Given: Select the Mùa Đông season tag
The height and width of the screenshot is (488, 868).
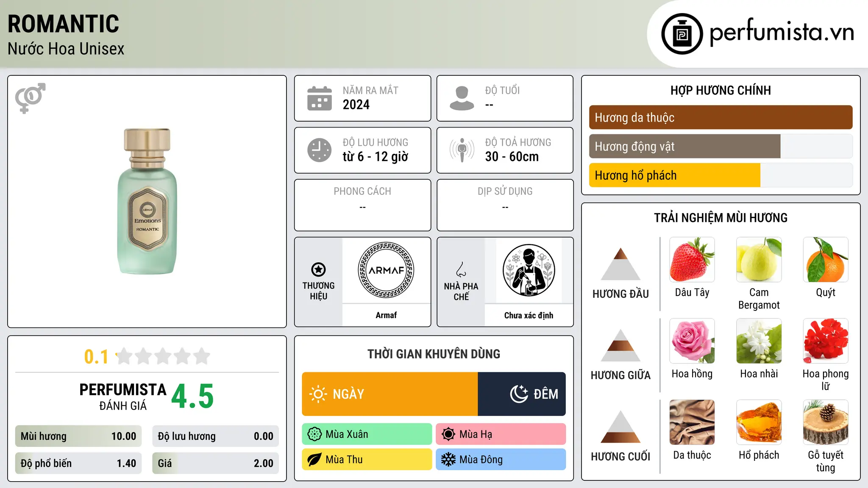Looking at the screenshot, I should coord(501,460).
